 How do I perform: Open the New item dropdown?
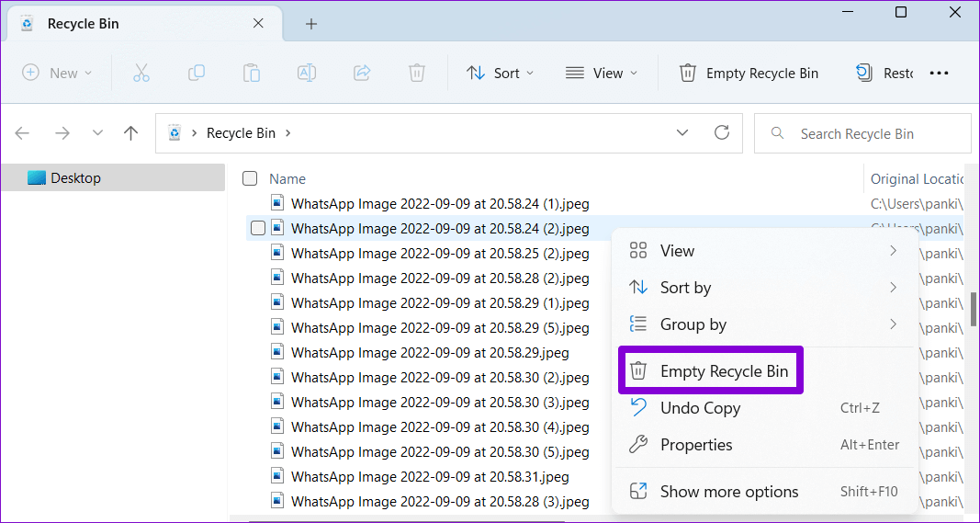(57, 74)
